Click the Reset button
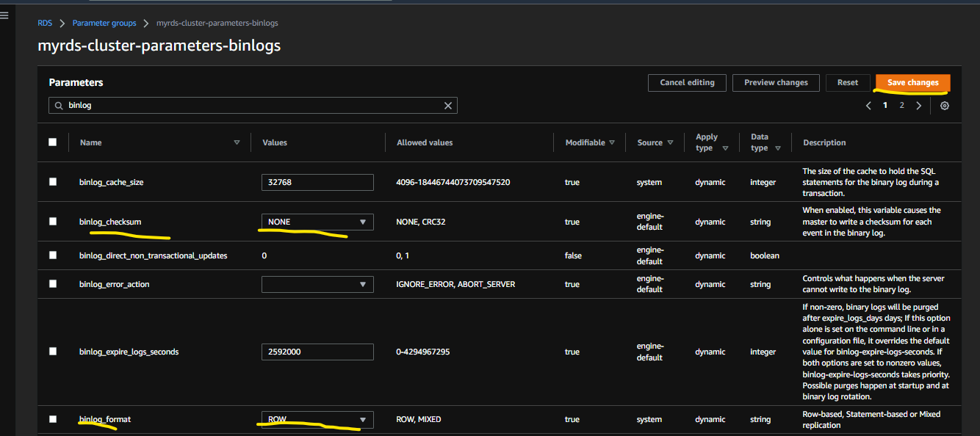Image resolution: width=980 pixels, height=436 pixels. tap(848, 83)
